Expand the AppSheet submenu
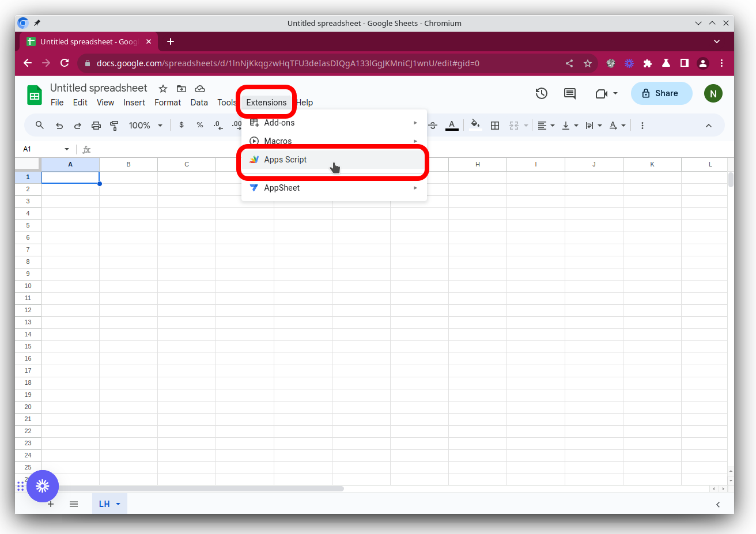 [334, 188]
